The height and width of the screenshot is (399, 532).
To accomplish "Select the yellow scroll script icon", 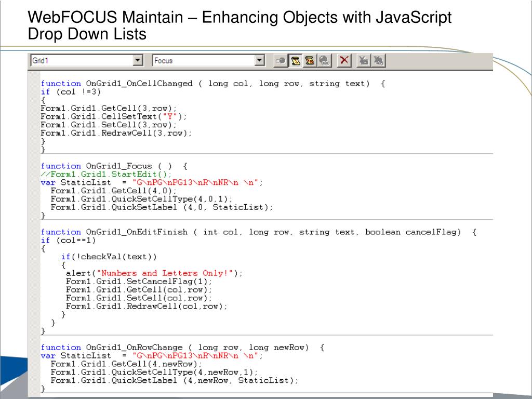I will [x=296, y=61].
